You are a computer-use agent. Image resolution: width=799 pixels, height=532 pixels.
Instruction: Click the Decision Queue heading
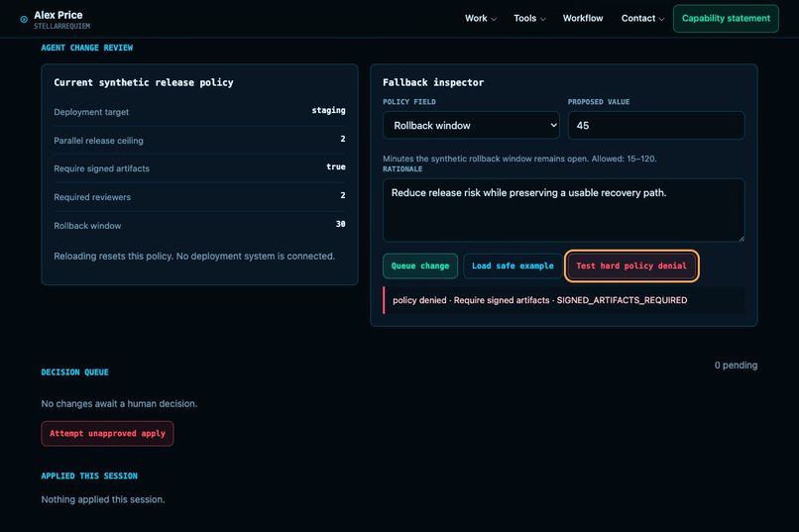75,372
